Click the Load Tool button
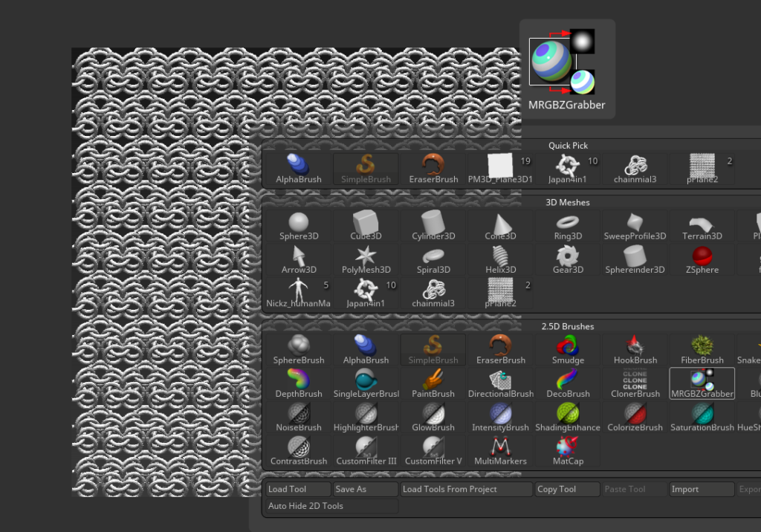The height and width of the screenshot is (532, 761). [x=299, y=490]
